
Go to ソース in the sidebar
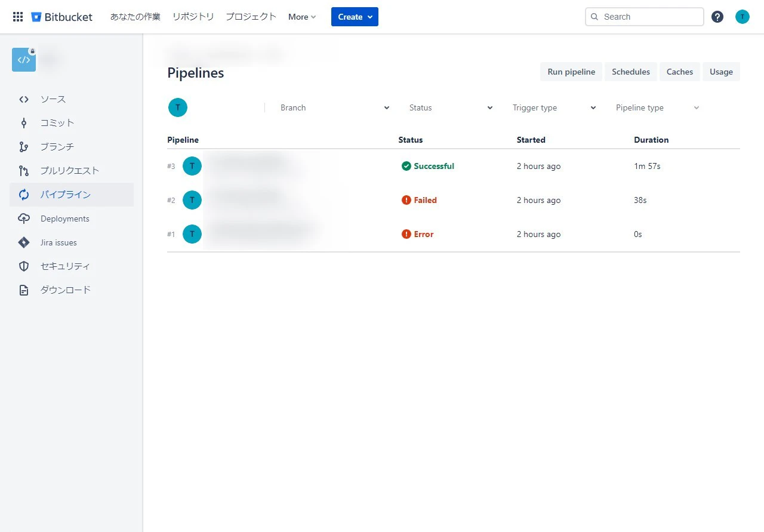(72, 99)
